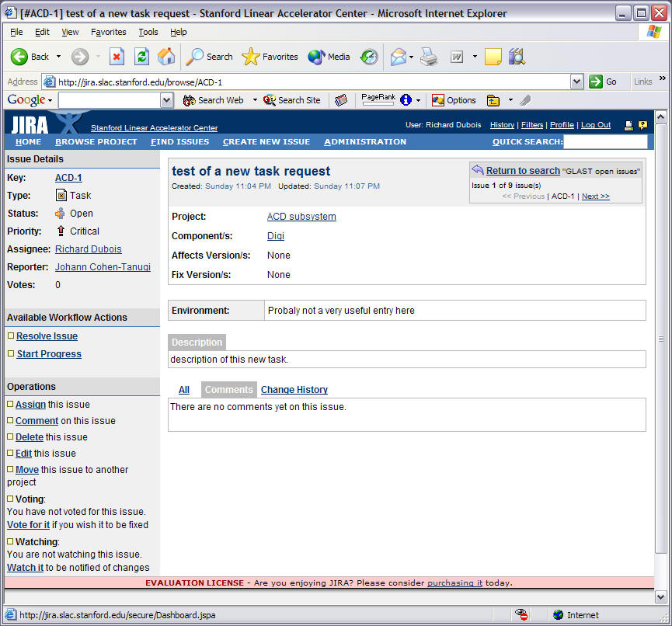
Task: Expand the Address bar dropdown
Action: 577,82
